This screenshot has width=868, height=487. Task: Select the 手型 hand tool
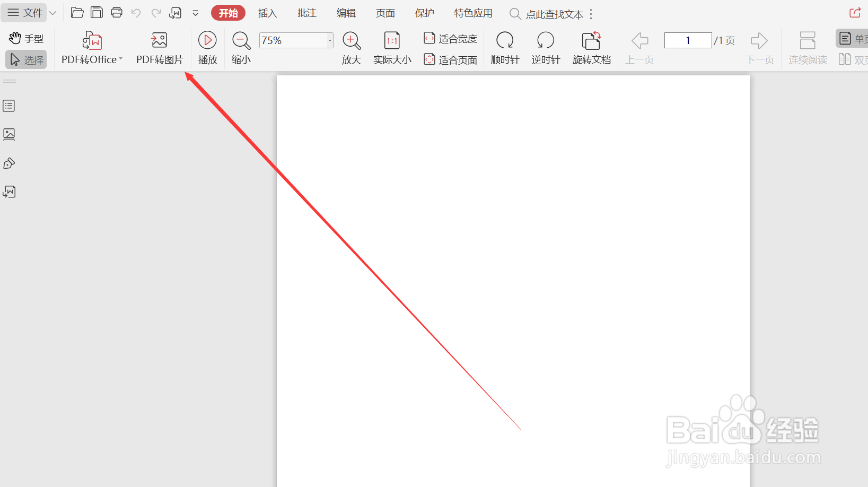(x=27, y=38)
